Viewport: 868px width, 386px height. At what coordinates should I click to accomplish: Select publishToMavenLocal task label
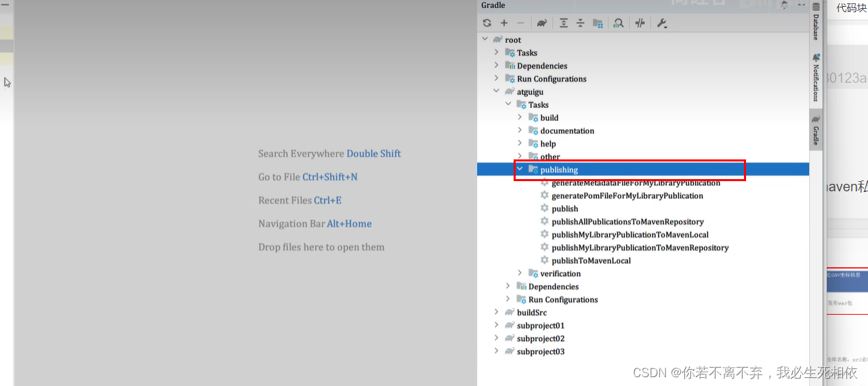pos(591,260)
